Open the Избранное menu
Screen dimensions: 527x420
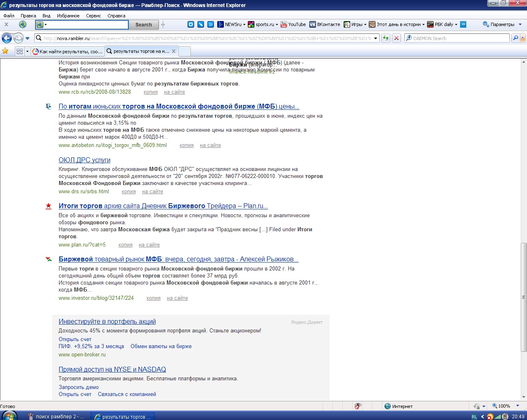click(68, 16)
